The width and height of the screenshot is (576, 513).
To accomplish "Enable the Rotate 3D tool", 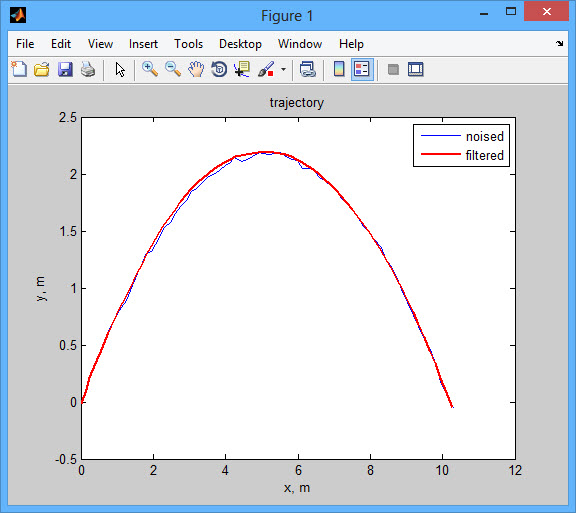I will [219, 69].
